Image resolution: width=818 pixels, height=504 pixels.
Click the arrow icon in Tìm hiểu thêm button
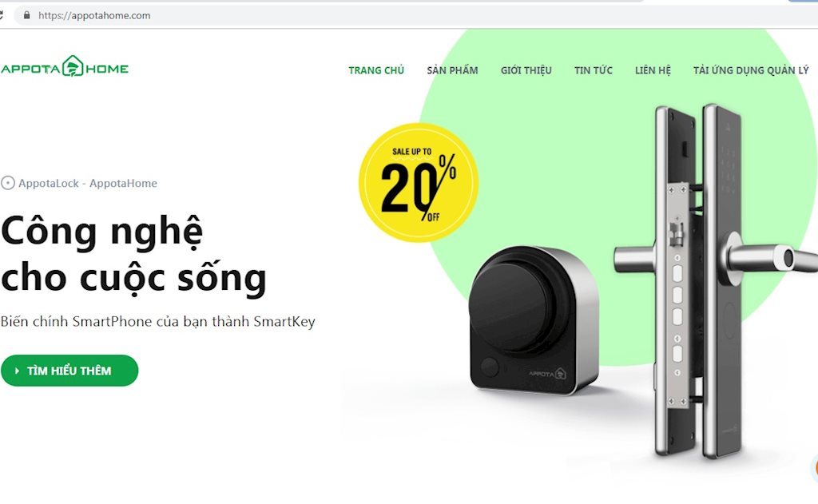18,371
